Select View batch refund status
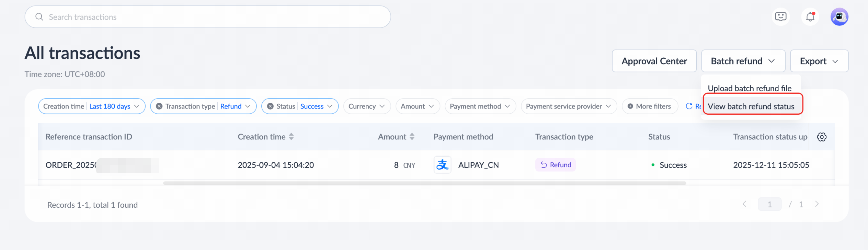Viewport: 868px width, 250px height. [x=751, y=106]
